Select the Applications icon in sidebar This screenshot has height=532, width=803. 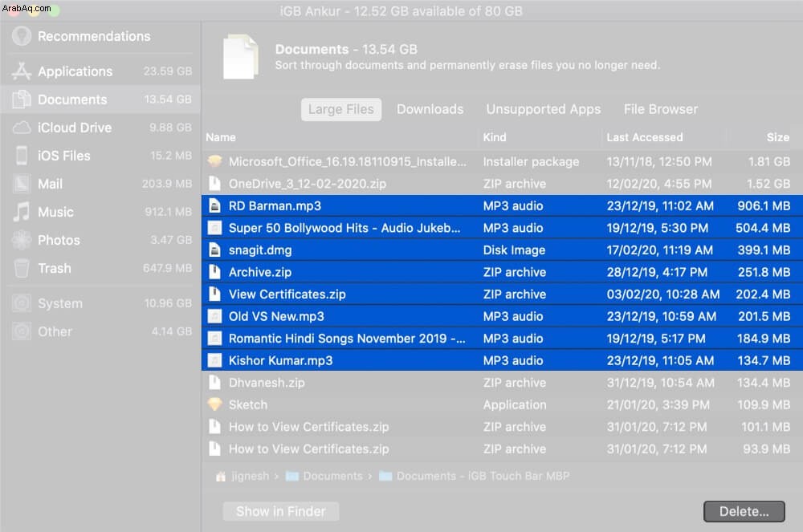[22, 71]
